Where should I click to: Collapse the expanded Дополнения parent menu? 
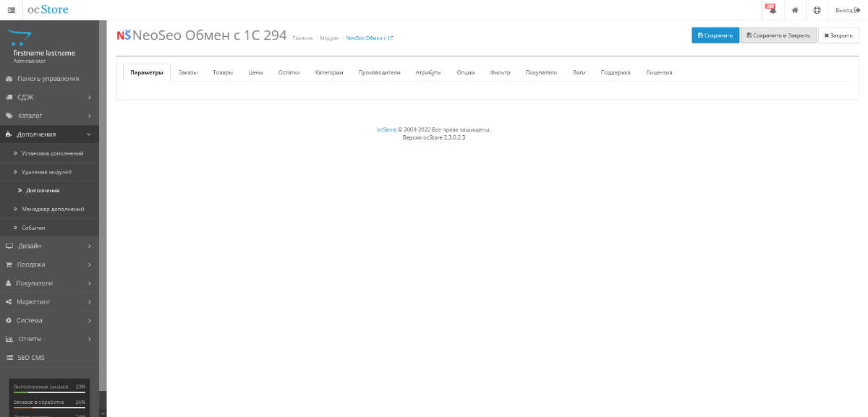click(x=49, y=134)
